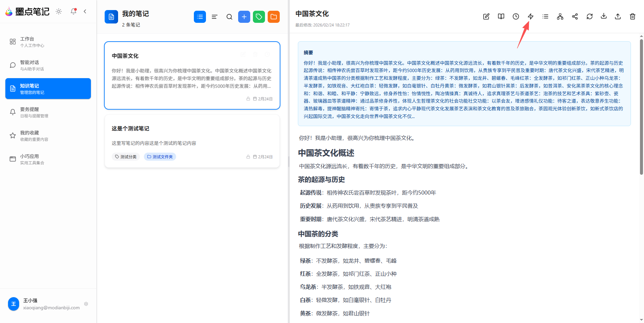Open the AI summary (lightning) tool

click(x=530, y=16)
